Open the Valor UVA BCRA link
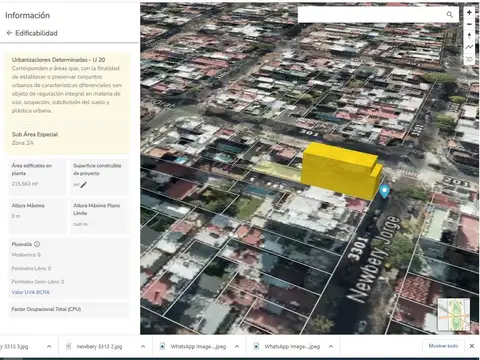 (31, 292)
